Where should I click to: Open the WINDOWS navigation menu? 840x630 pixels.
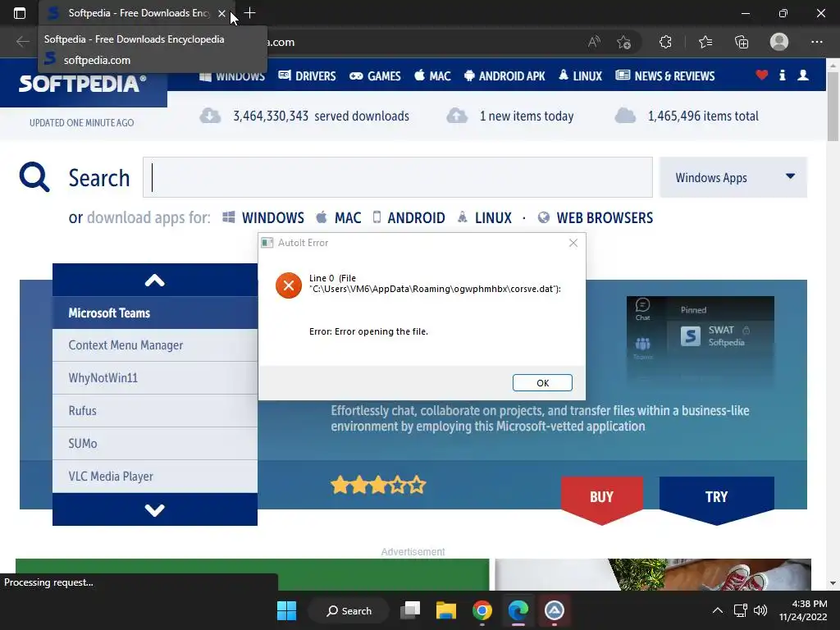pos(232,76)
